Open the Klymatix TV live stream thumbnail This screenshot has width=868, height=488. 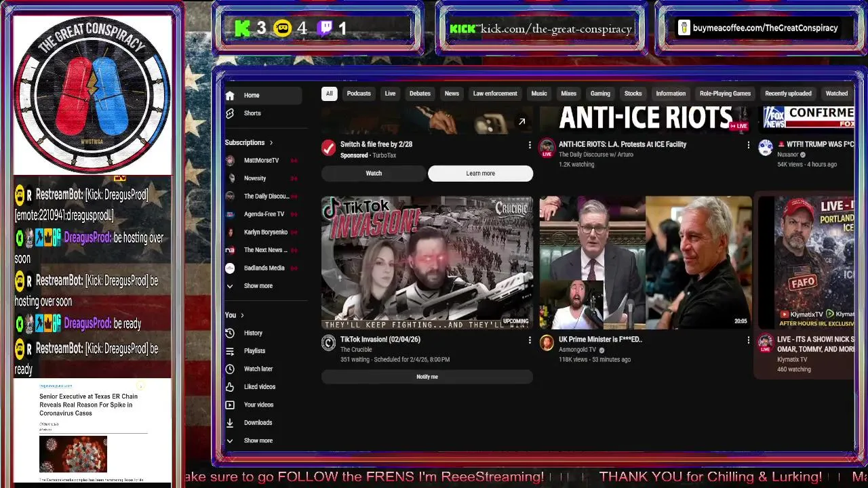[806, 262]
